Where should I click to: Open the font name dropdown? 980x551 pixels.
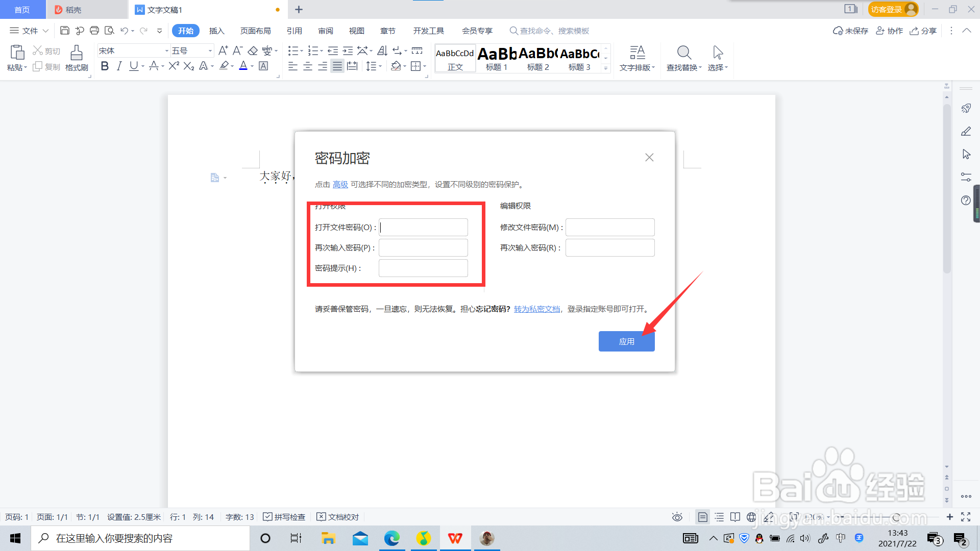166,51
